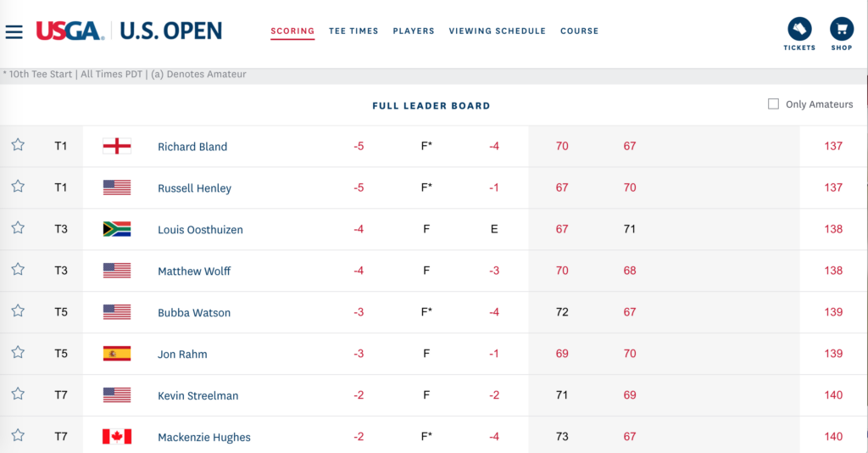Open the Players menu item
Screen dimensions: 868x453
(414, 31)
